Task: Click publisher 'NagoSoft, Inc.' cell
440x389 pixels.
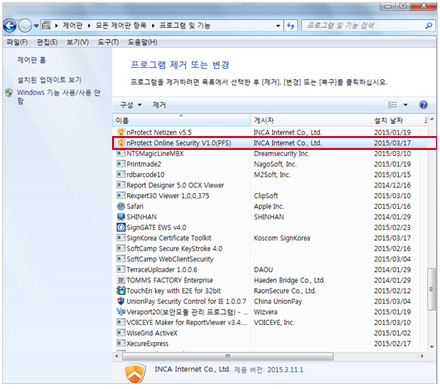Action: coord(275,164)
